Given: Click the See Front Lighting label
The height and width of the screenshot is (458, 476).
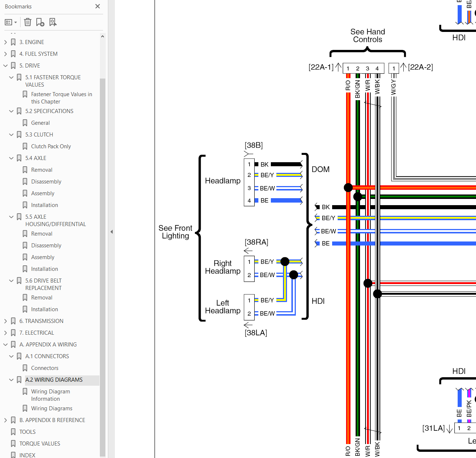Looking at the screenshot, I should click(x=175, y=232).
